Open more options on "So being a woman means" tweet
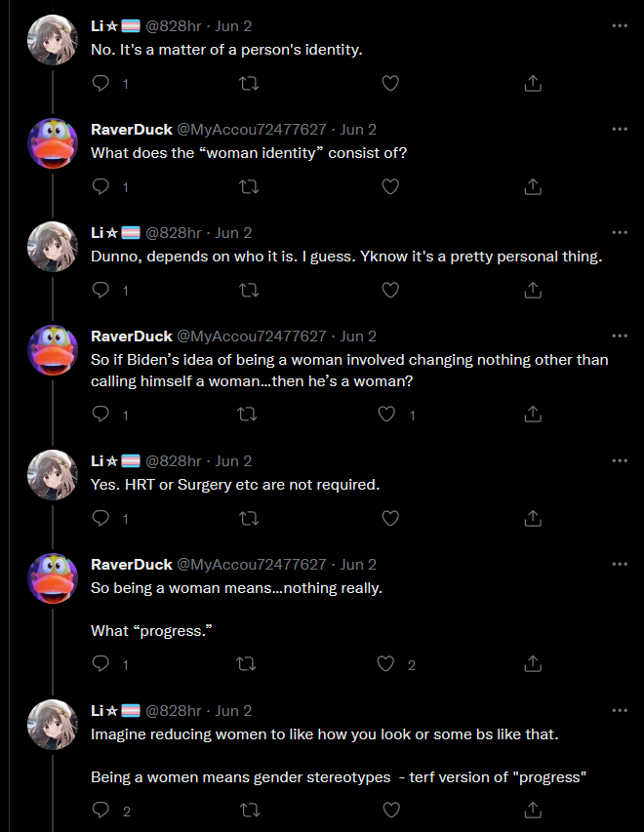The width and height of the screenshot is (644, 832). (x=620, y=564)
